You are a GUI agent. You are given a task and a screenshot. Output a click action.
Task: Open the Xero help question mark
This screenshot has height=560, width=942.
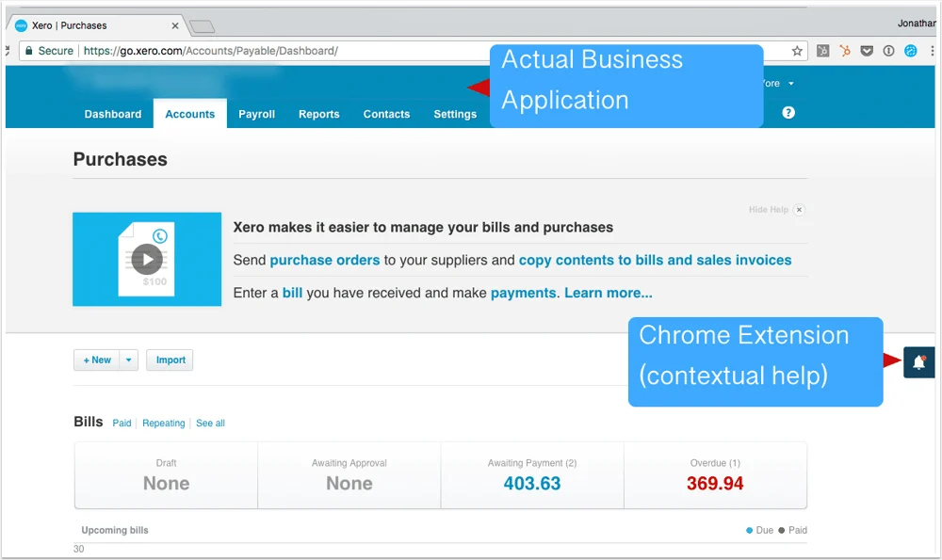coord(788,113)
